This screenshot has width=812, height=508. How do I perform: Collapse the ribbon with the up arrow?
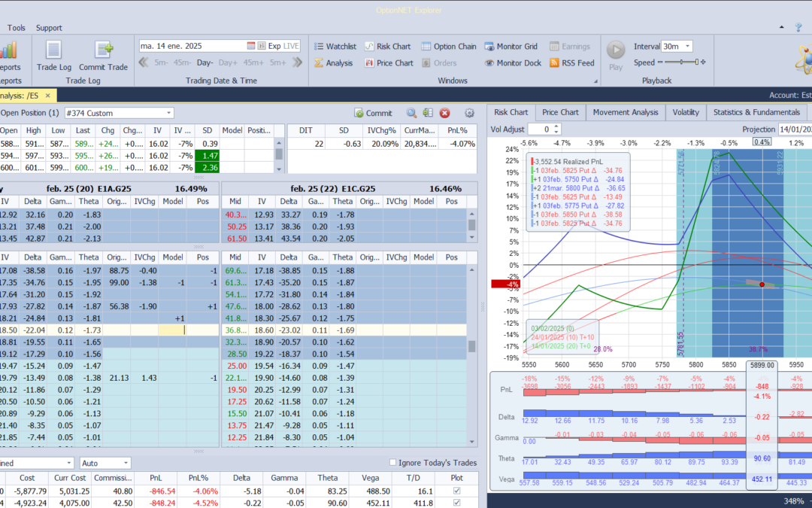point(781,28)
